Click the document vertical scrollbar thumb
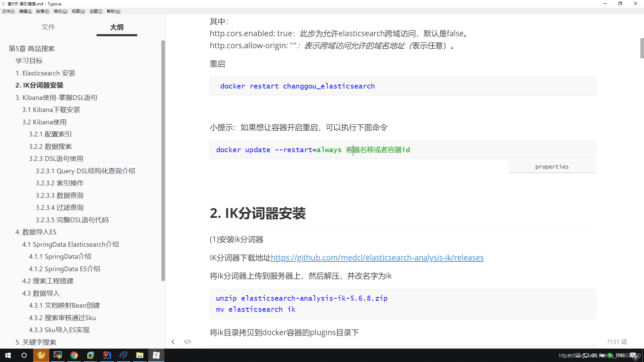The image size is (644, 362). tap(642, 48)
